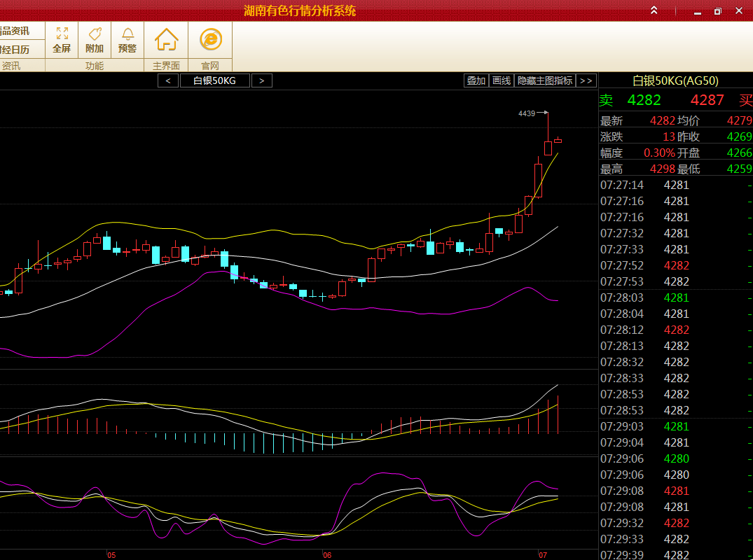Click the restore window icon

point(717,11)
